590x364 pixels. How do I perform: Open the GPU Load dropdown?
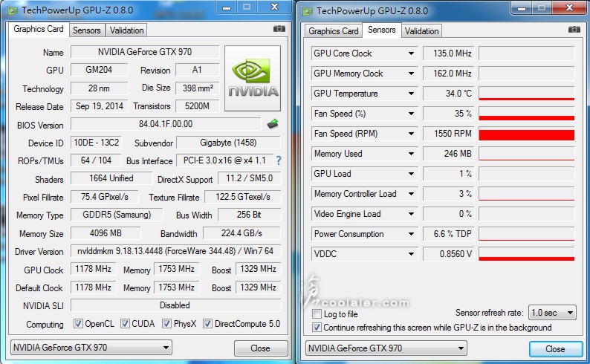411,174
